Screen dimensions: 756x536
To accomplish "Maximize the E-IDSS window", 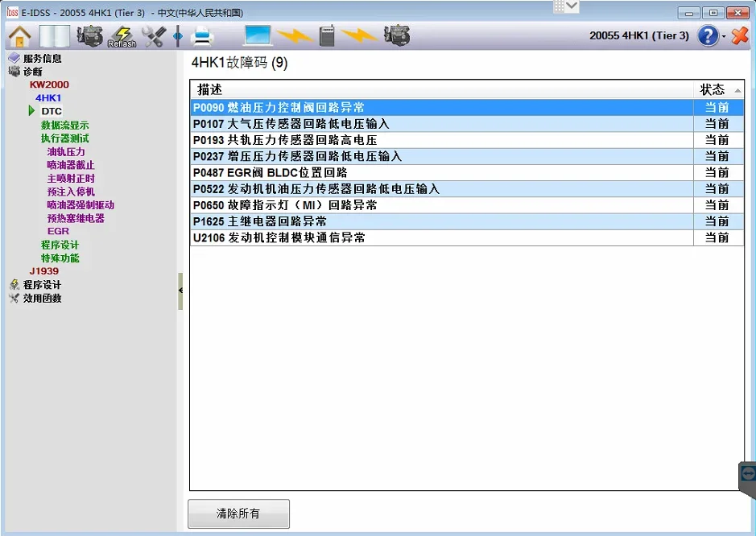I will 713,13.
